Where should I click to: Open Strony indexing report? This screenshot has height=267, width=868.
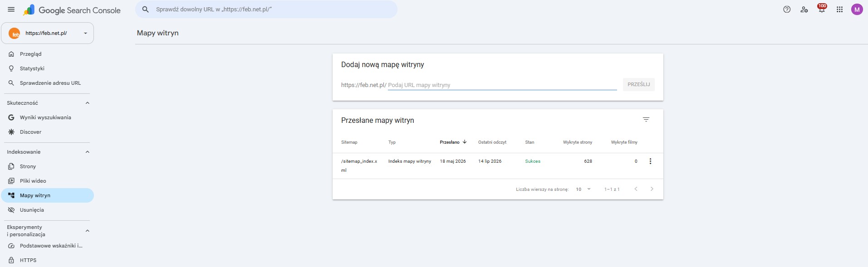pyautogui.click(x=47, y=166)
